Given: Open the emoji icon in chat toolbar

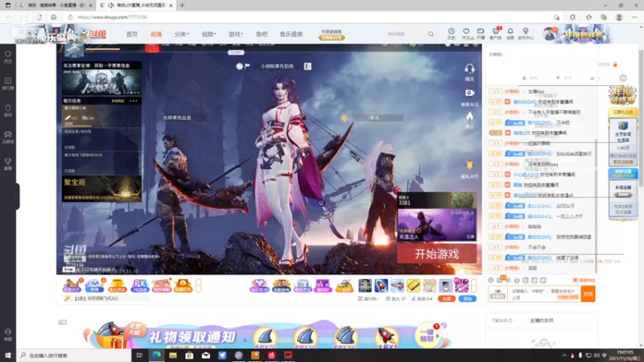Looking at the screenshot, I should (x=491, y=280).
